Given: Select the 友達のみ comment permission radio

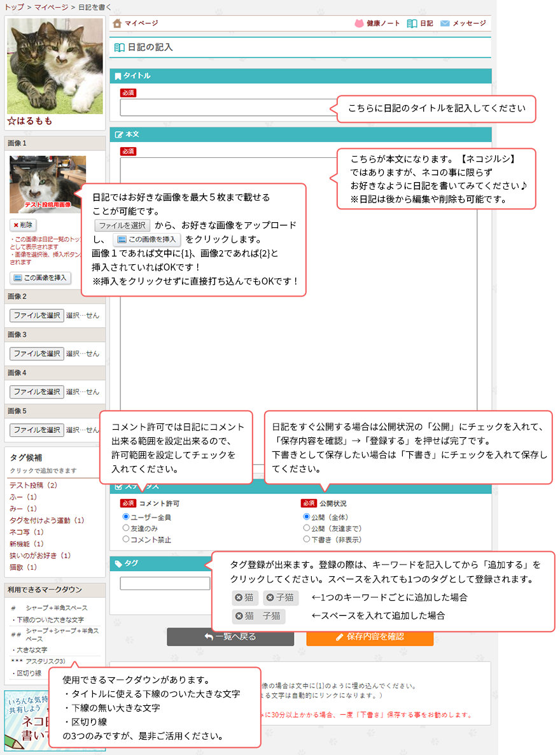Looking at the screenshot, I should (x=126, y=528).
